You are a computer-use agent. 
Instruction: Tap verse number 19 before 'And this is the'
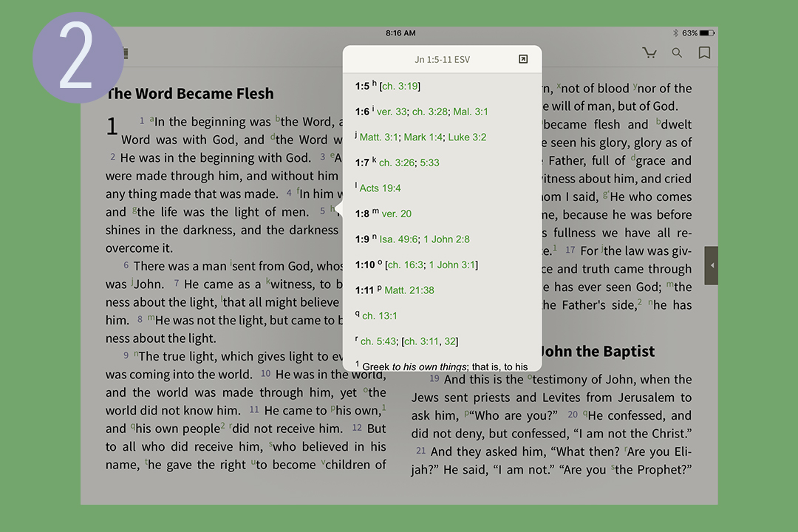coord(434,378)
